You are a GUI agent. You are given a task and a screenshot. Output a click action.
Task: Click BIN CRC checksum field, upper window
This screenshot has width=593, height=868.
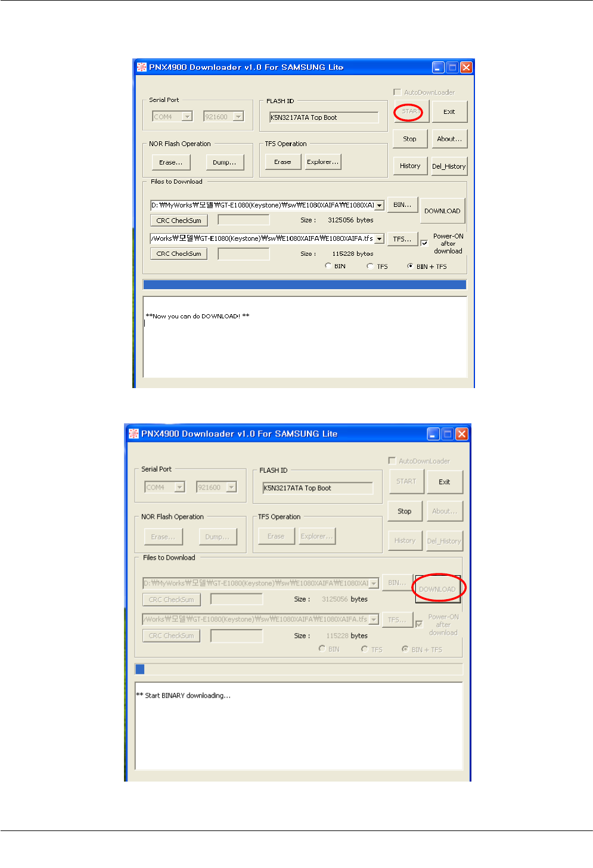click(244, 220)
